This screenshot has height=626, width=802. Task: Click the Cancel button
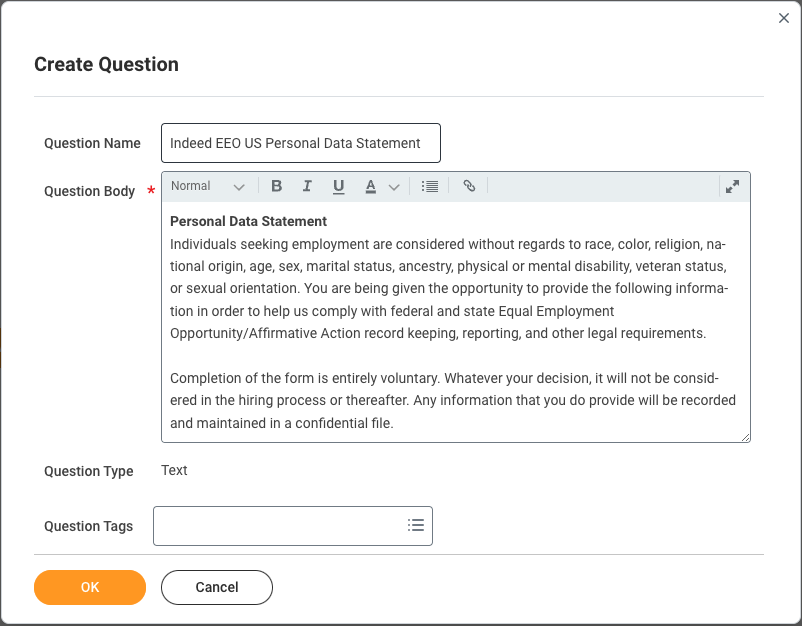click(217, 587)
